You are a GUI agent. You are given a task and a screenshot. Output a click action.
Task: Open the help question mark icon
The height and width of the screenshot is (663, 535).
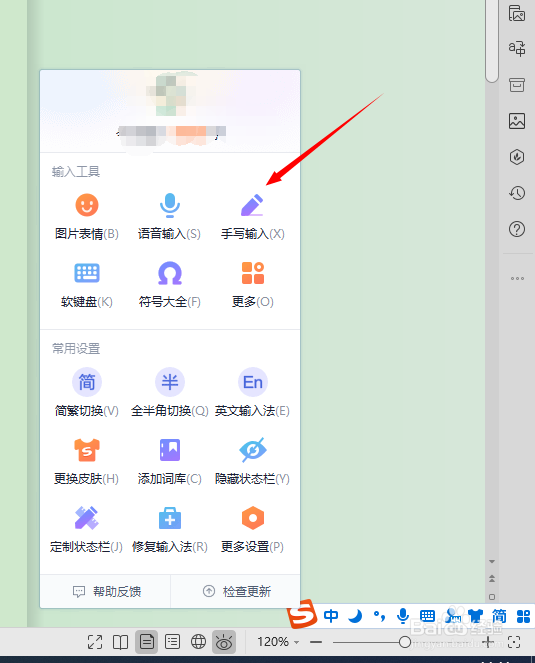point(517,229)
